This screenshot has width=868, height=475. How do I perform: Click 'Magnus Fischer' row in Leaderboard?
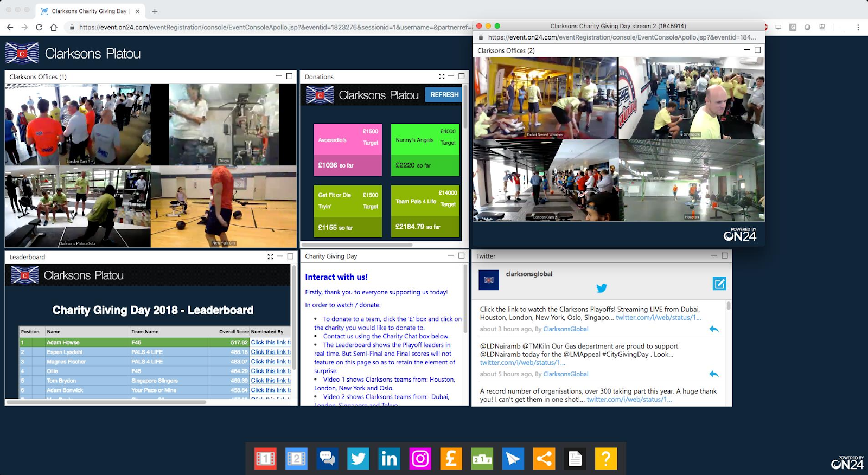click(x=155, y=362)
